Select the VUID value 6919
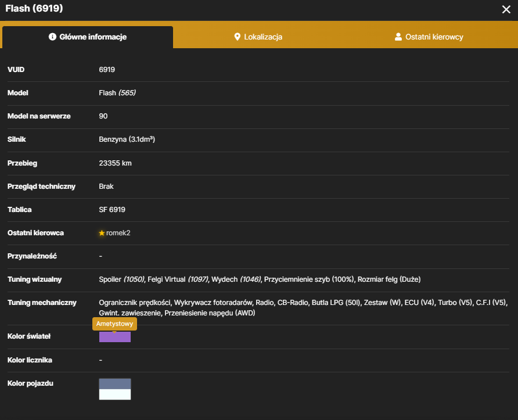 (x=107, y=70)
